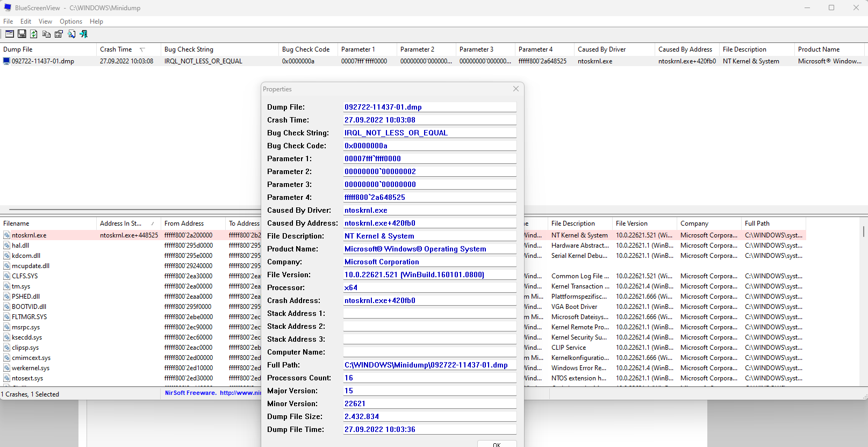
Task: Click the Bug Check Code field 0x0000000a
Action: point(429,146)
